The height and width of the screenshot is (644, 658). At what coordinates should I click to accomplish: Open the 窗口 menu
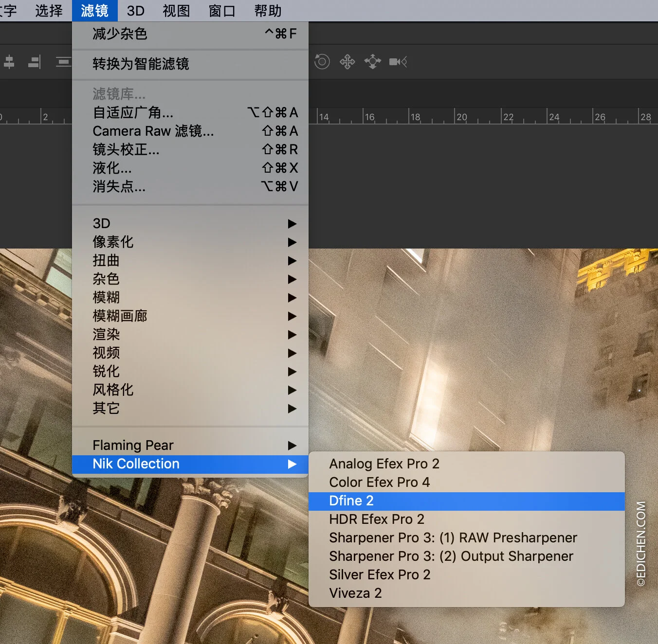(222, 10)
